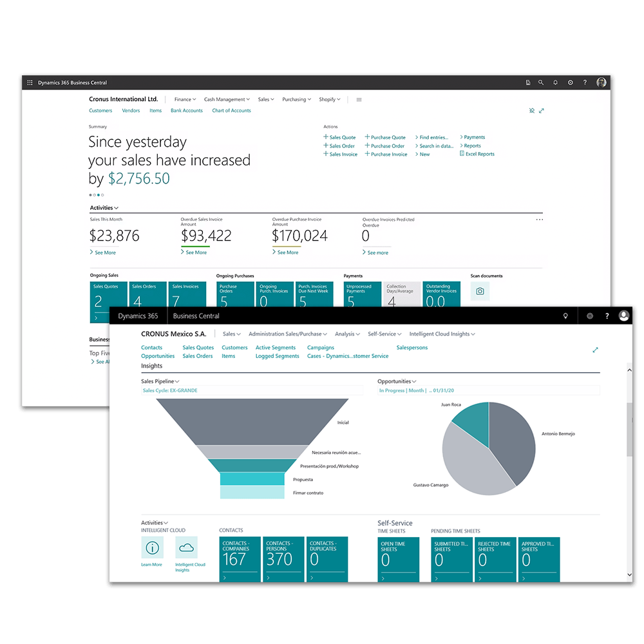The image size is (644, 644).
Task: Open notifications bell in Cronus International window
Action: (x=555, y=82)
